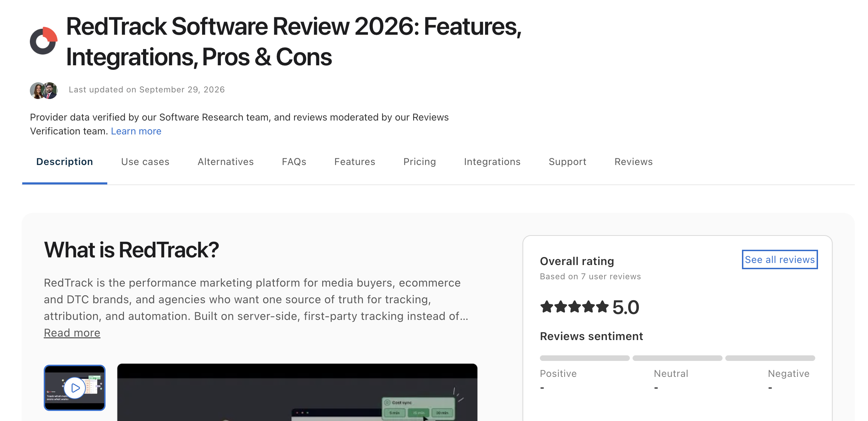Click the author avatars beside the update date
868x421 pixels.
coord(44,91)
